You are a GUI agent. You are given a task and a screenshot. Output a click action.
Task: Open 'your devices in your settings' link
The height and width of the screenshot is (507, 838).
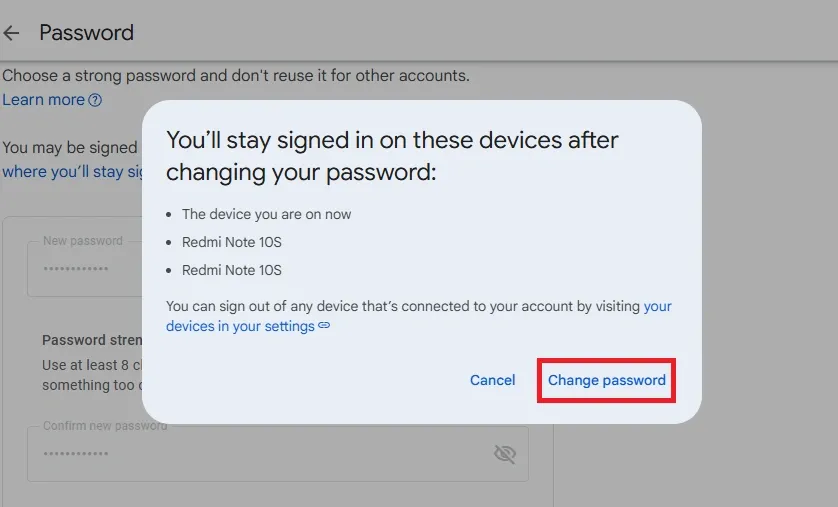(240, 326)
